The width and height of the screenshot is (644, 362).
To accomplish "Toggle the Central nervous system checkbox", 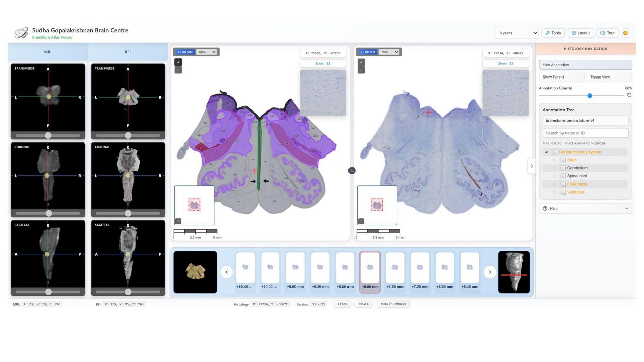I will (555, 152).
